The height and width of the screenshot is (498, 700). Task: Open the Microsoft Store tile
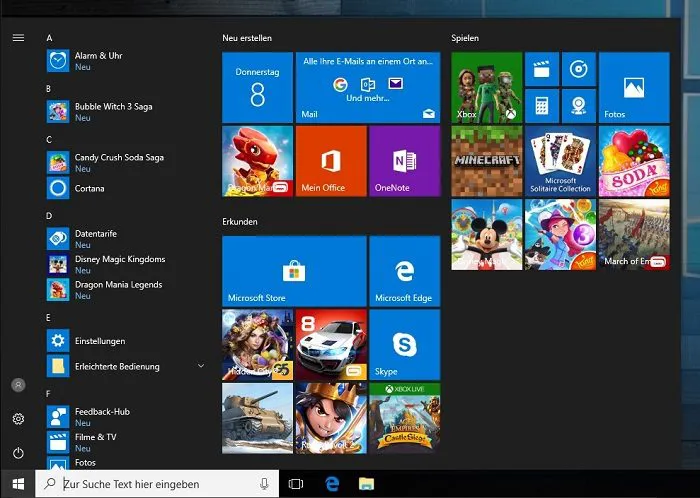click(294, 271)
